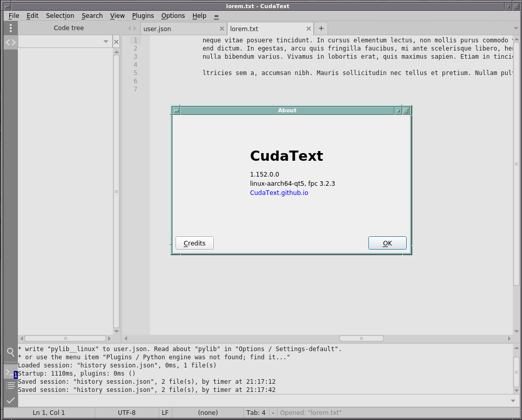Expand the code tree filter dropdown
The height and width of the screenshot is (420, 522).
pos(106,42)
